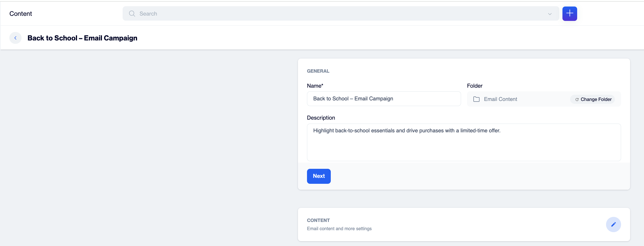Go back using the chevron arrow

pyautogui.click(x=16, y=38)
